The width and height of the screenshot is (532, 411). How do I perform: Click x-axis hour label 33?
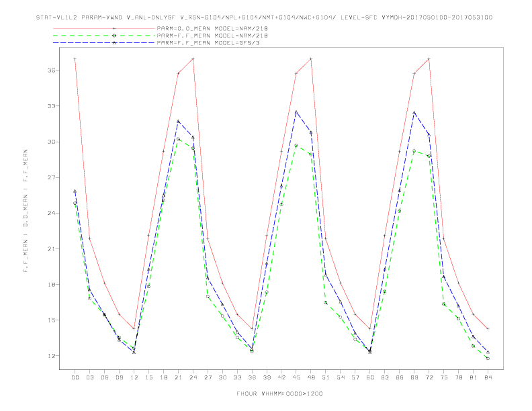(x=237, y=377)
